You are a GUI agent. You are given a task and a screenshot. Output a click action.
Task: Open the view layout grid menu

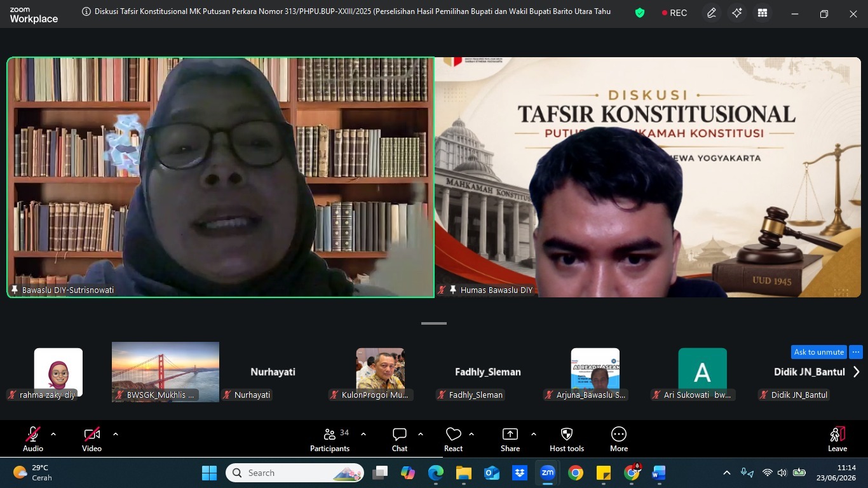point(763,13)
